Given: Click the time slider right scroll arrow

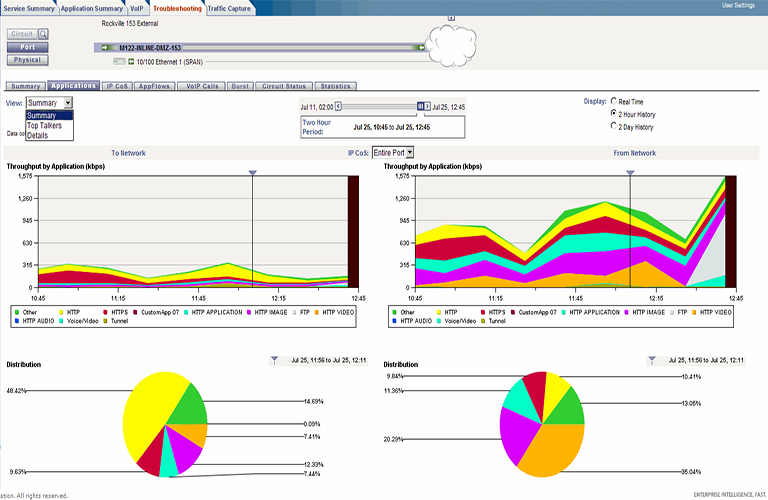Looking at the screenshot, I should 427,105.
